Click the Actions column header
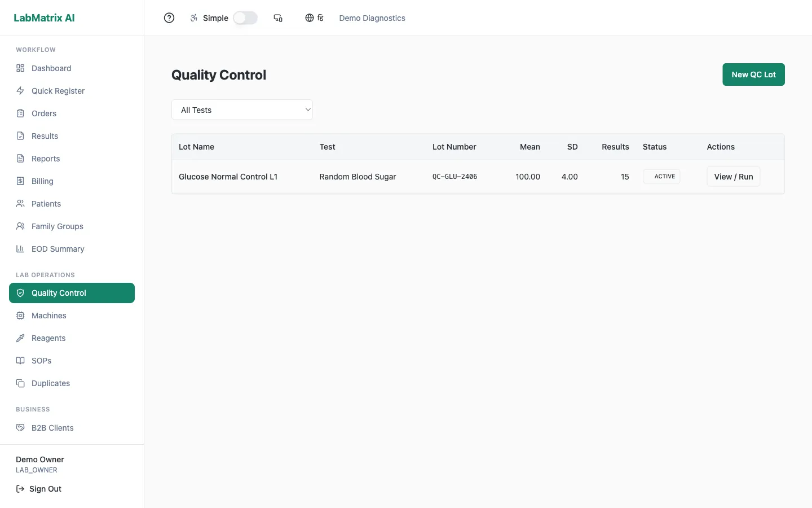812x508 pixels. [721, 147]
